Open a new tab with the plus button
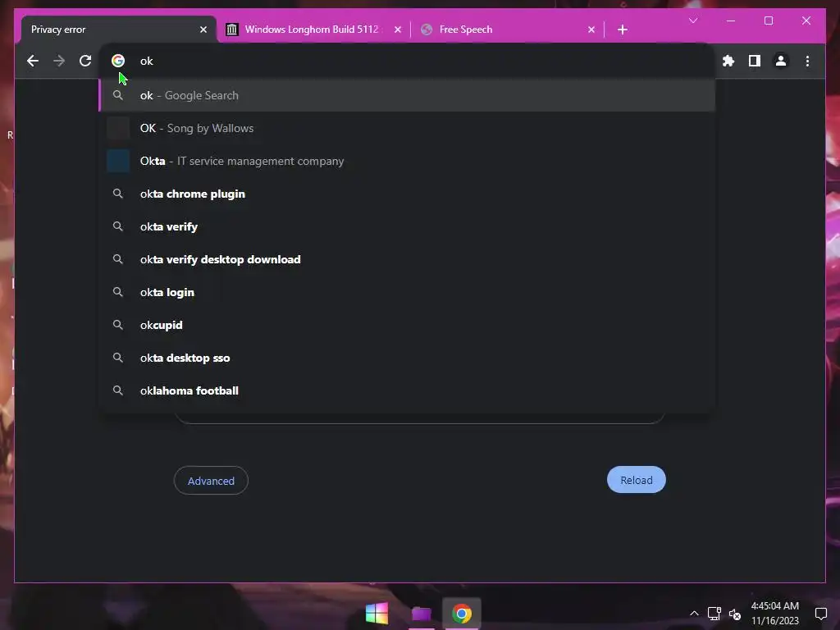840x630 pixels. 622,30
